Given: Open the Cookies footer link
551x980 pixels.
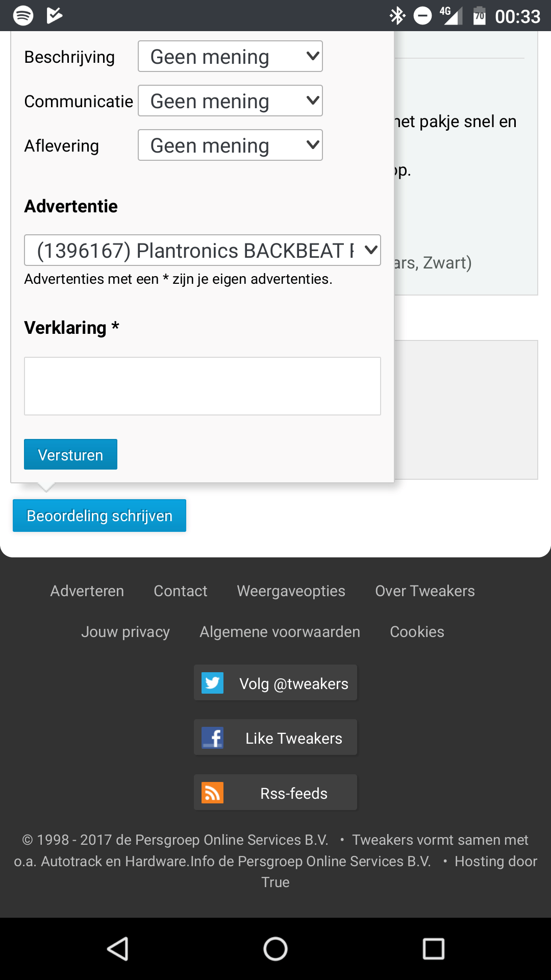Looking at the screenshot, I should pos(417,632).
